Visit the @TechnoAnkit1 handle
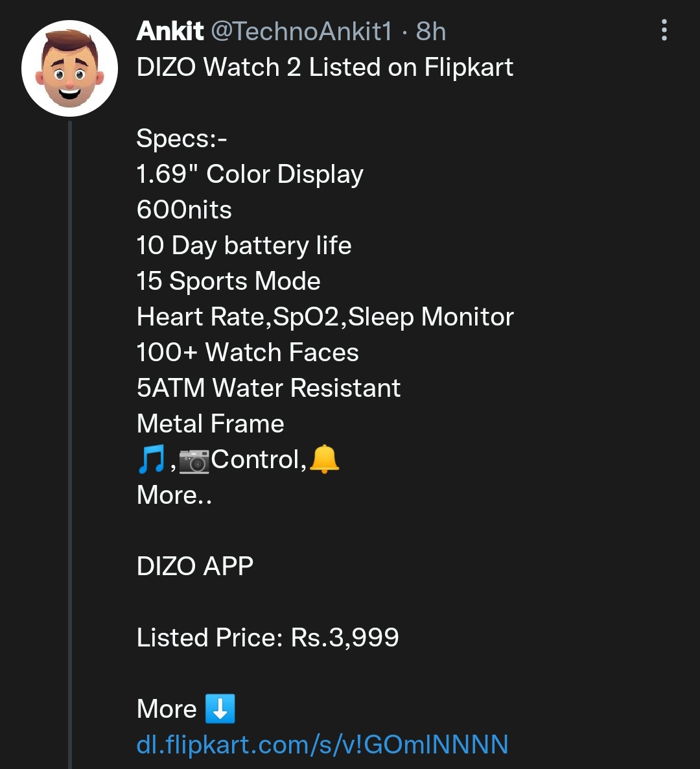700x769 pixels. click(301, 31)
